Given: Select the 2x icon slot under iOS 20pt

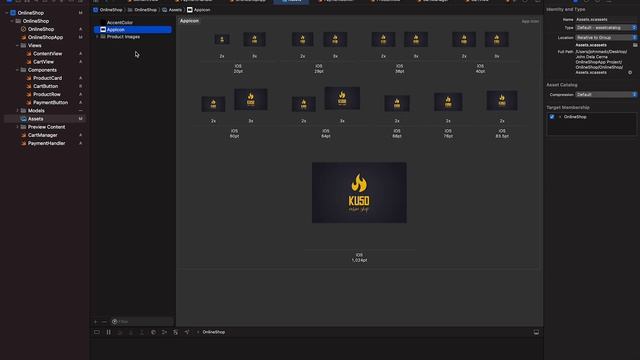Looking at the screenshot, I should (x=222, y=39).
